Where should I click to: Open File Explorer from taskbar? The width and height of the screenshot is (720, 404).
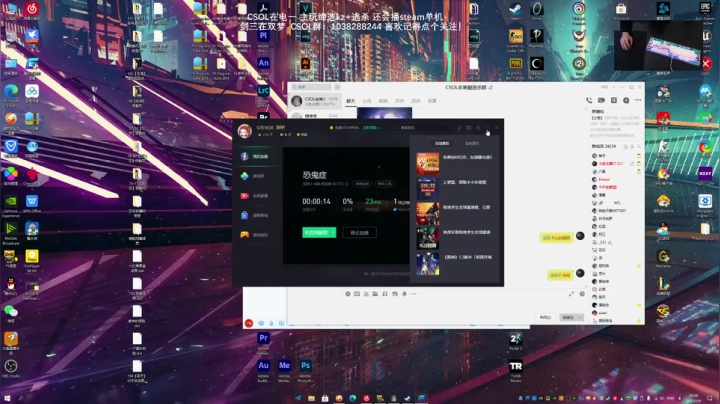tap(311, 398)
